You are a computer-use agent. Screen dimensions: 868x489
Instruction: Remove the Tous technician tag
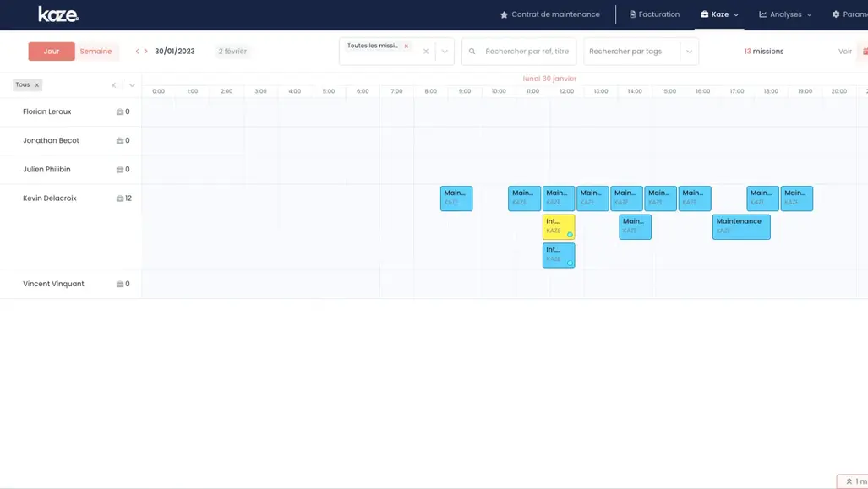pos(37,85)
